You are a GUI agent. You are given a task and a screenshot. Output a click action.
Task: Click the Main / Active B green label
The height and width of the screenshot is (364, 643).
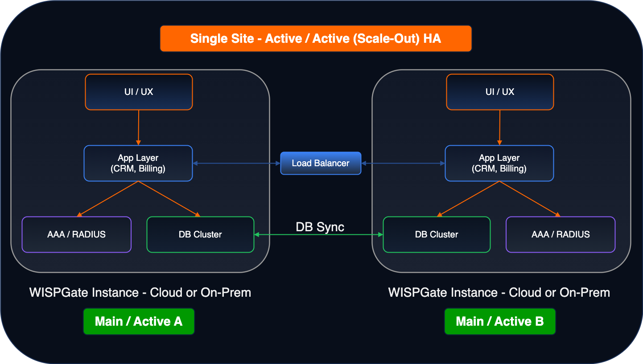500,321
